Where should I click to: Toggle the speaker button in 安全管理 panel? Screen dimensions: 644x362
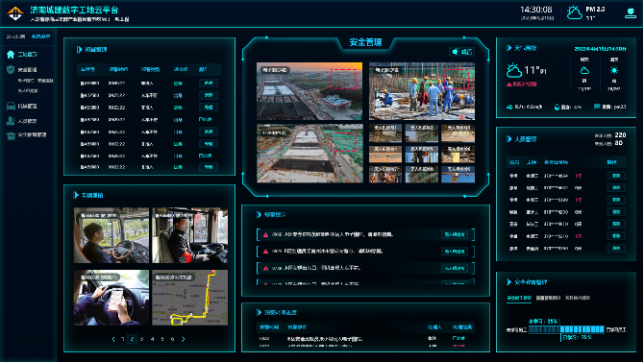click(462, 52)
